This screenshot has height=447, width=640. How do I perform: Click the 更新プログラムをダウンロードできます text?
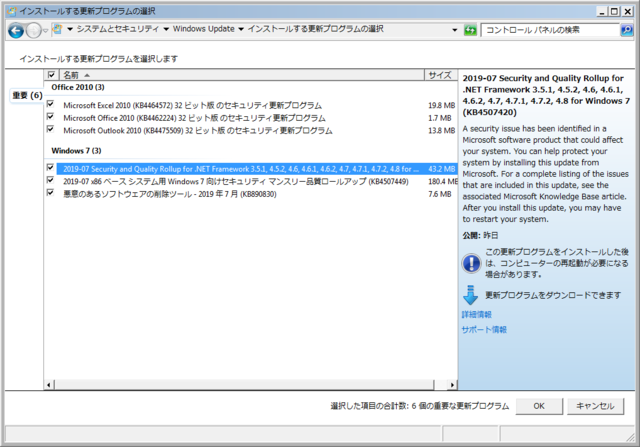pyautogui.click(x=553, y=295)
